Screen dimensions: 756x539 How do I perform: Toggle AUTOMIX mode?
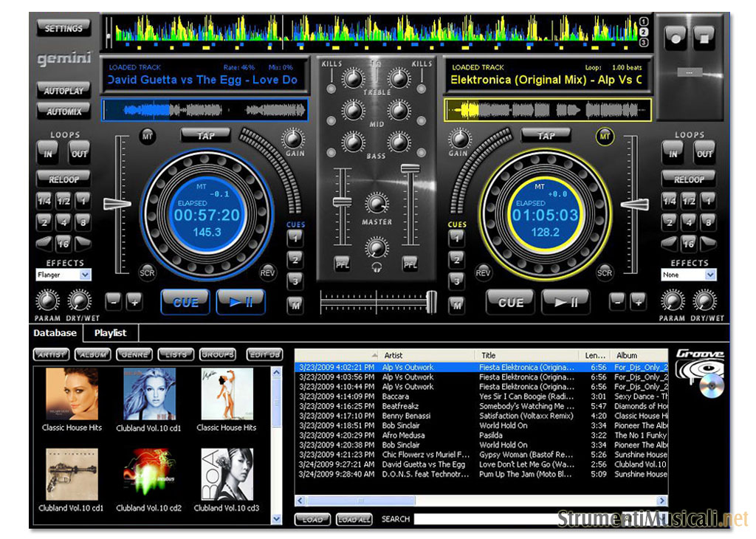(64, 111)
